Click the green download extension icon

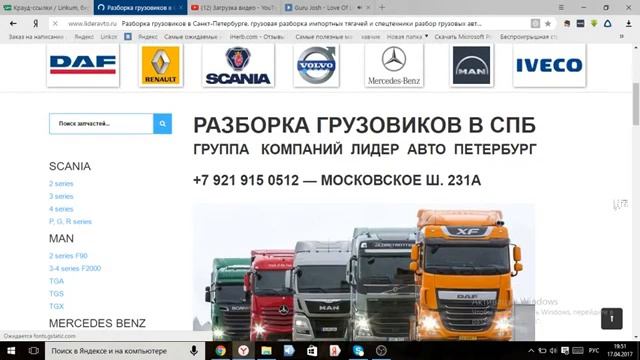(594, 24)
